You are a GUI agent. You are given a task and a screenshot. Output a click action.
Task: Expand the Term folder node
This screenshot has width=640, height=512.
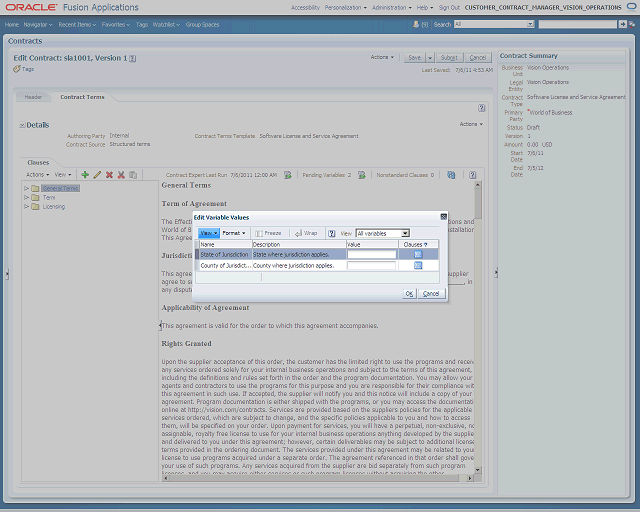point(27,198)
